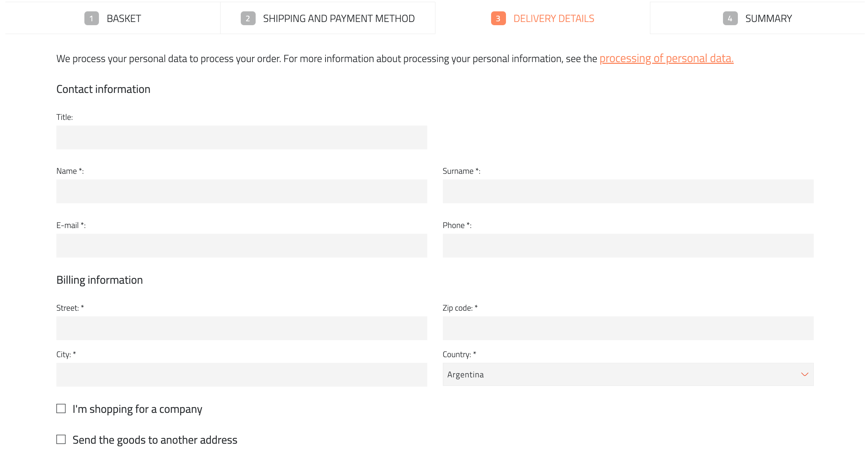Screen dimensions: 868x454
Task: Click the Zip code input field
Action: pyautogui.click(x=628, y=328)
